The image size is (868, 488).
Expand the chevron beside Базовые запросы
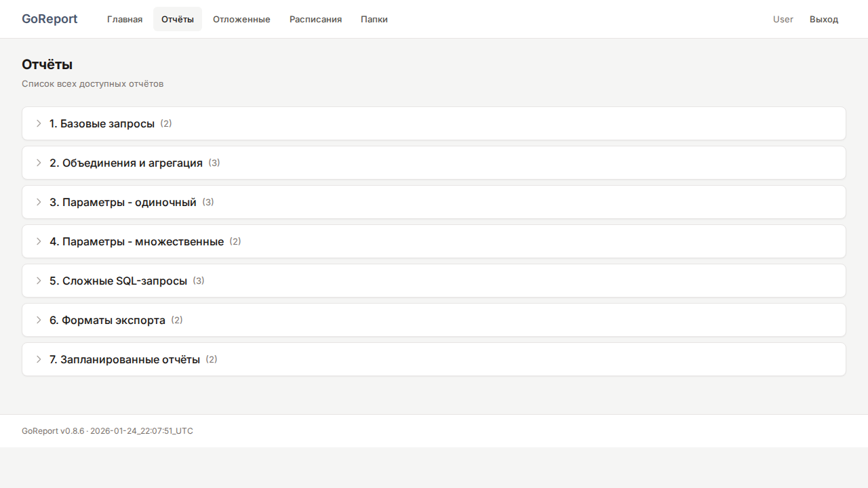[x=39, y=123]
